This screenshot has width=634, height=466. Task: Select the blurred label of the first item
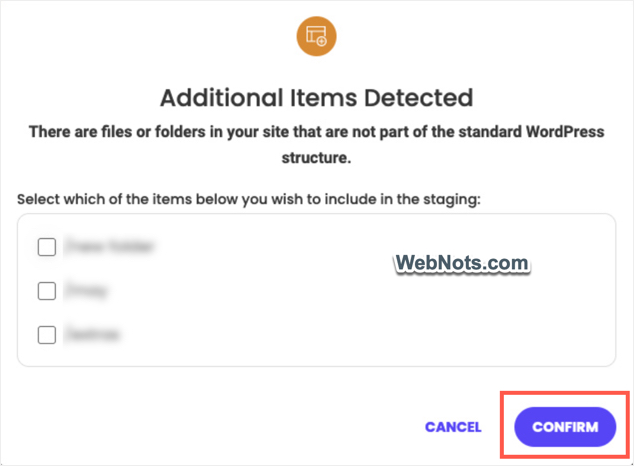(95, 246)
